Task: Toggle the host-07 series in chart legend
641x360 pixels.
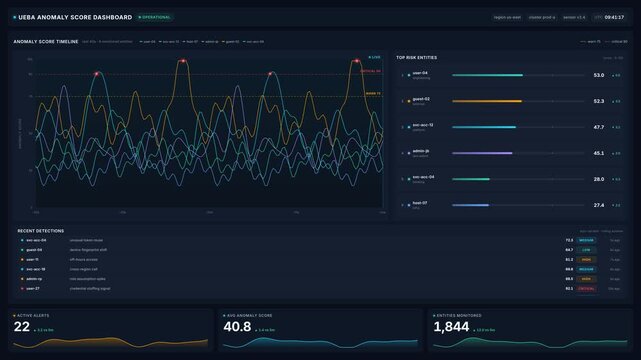Action: (x=191, y=42)
